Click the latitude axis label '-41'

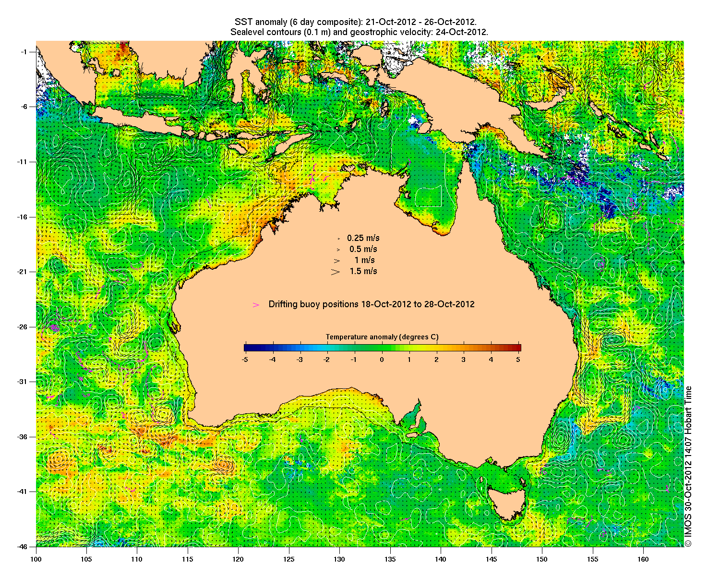pos(23,492)
